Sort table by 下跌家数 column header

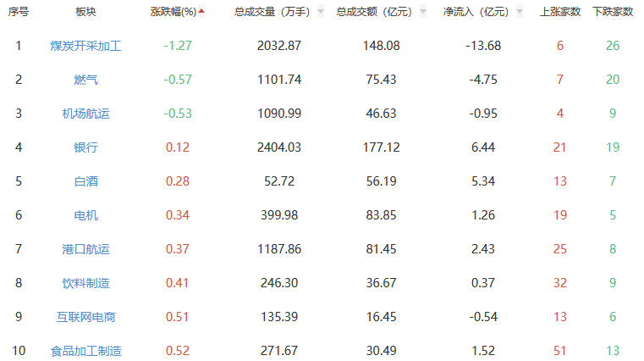[613, 12]
